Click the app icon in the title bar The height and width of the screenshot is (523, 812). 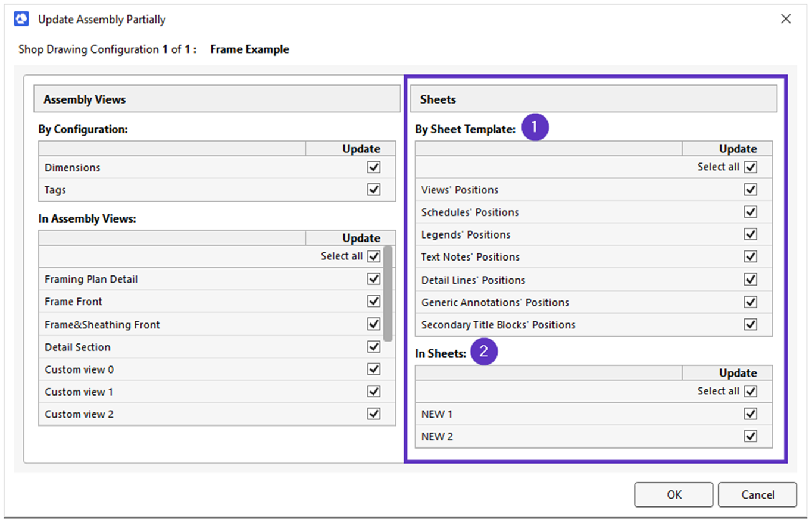pyautogui.click(x=21, y=19)
